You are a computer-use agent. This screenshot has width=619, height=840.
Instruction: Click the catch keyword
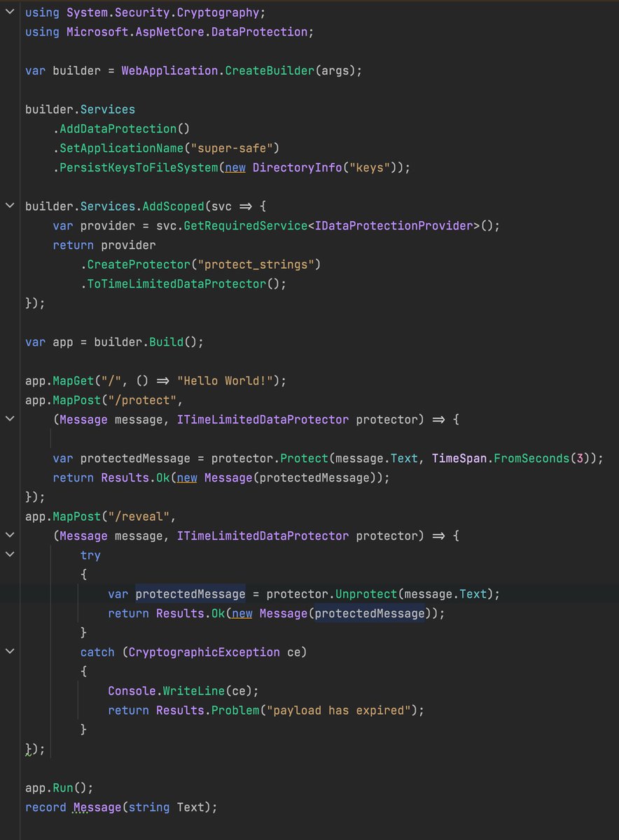pos(97,652)
